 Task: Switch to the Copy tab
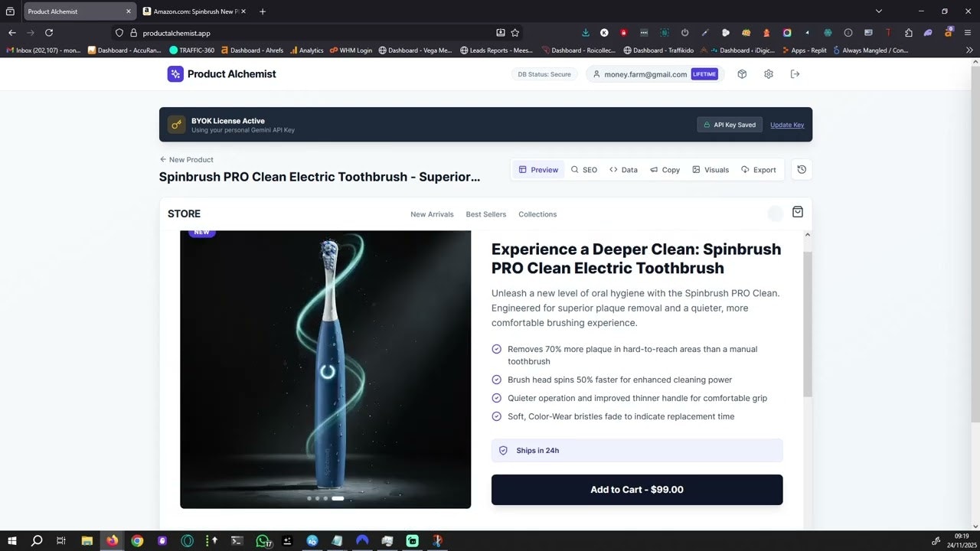tap(665, 170)
